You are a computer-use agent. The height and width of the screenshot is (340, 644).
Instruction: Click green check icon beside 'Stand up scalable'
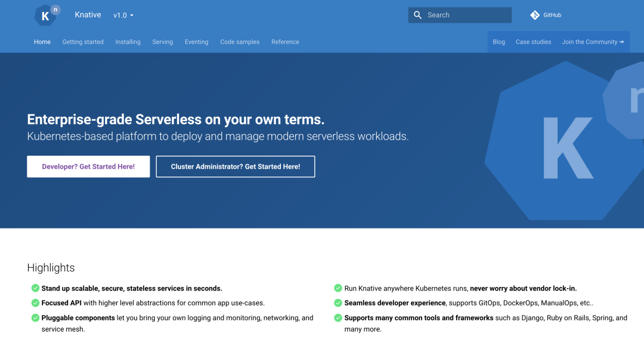point(35,288)
